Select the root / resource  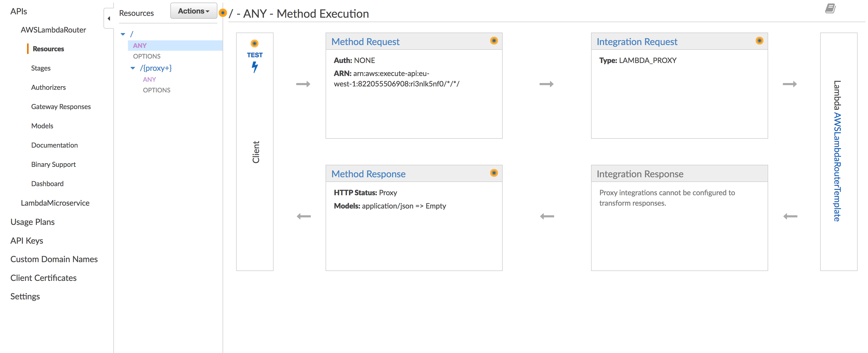coord(131,34)
